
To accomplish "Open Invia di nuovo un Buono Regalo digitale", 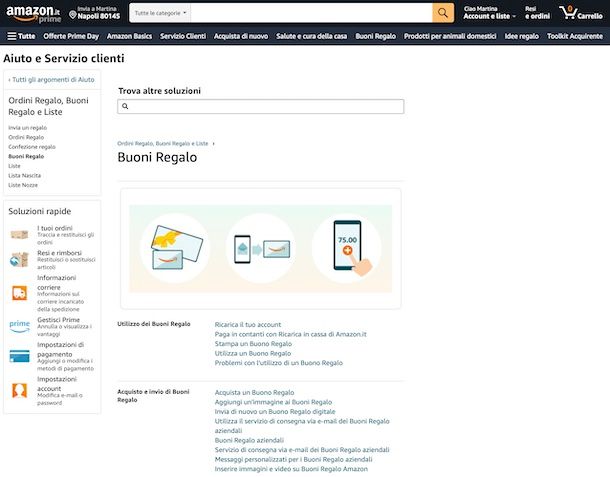I will pyautogui.click(x=275, y=412).
